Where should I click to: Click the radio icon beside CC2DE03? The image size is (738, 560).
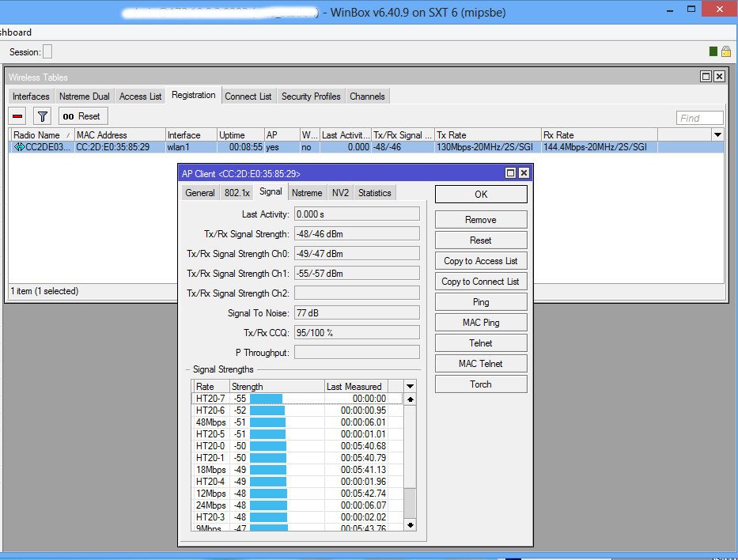tap(19, 147)
